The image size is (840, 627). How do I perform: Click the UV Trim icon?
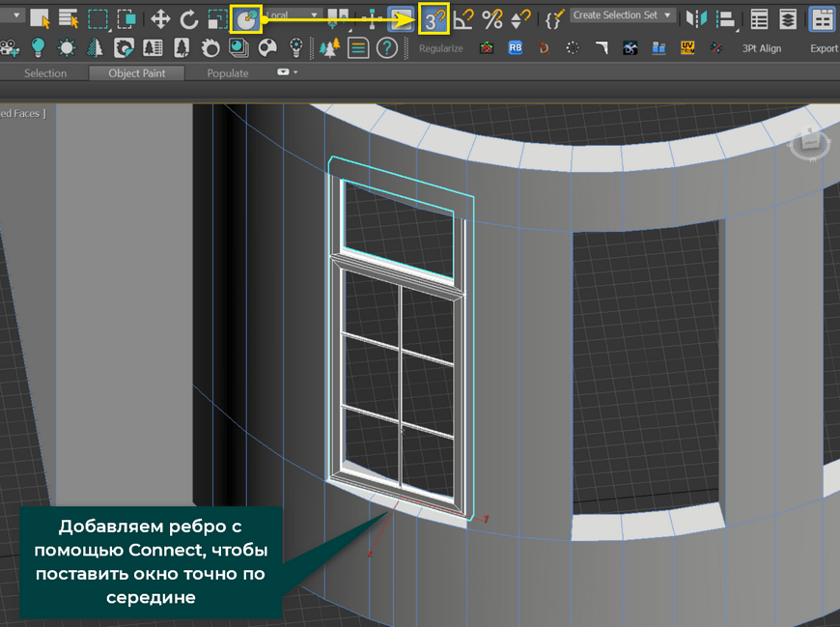tap(687, 47)
